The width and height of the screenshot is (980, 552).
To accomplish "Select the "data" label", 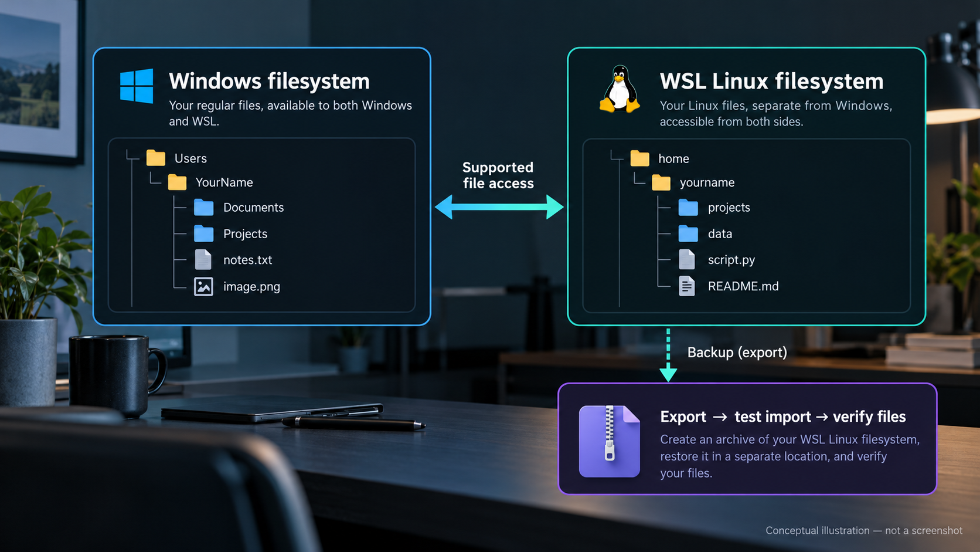I will coord(720,234).
